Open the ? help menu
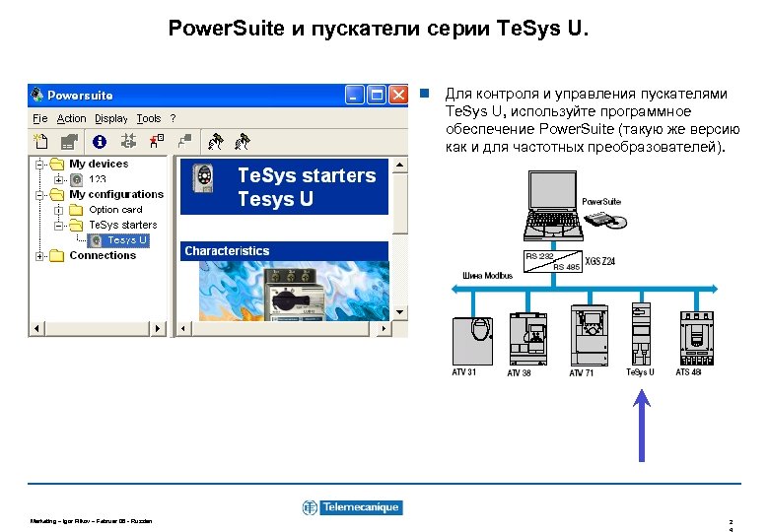Viewport: 769px width, 532px height. point(173,118)
